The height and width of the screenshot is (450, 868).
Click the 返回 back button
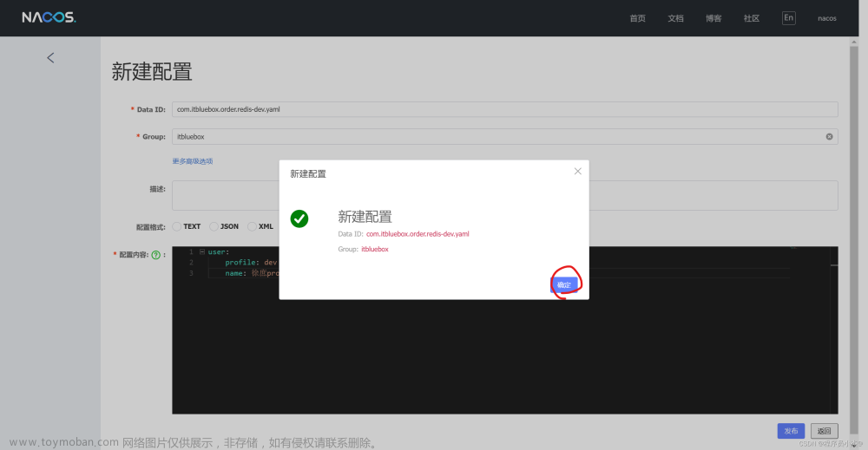tap(825, 431)
